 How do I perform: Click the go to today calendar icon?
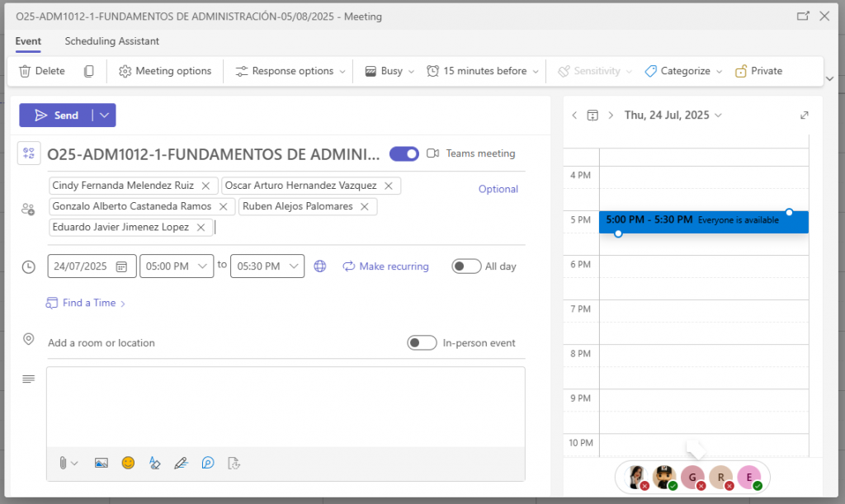(x=592, y=115)
